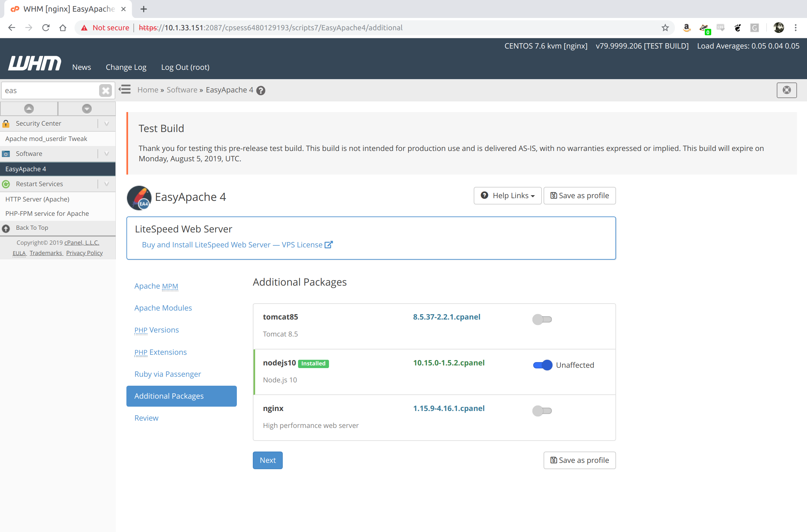Click top Save as profile button
This screenshot has width=807, height=532.
(579, 196)
